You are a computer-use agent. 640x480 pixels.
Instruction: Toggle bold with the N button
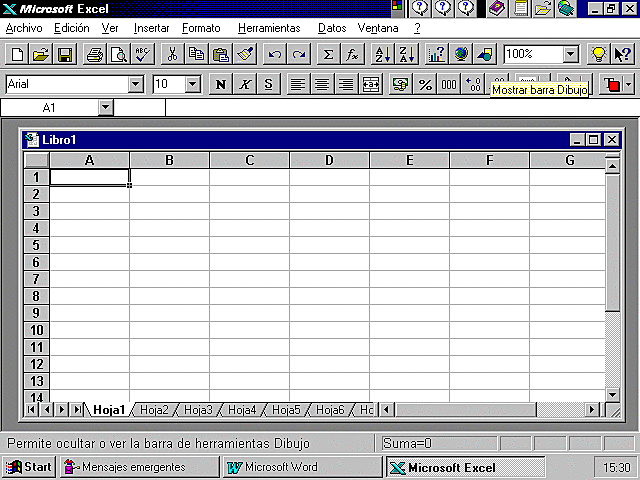point(221,84)
